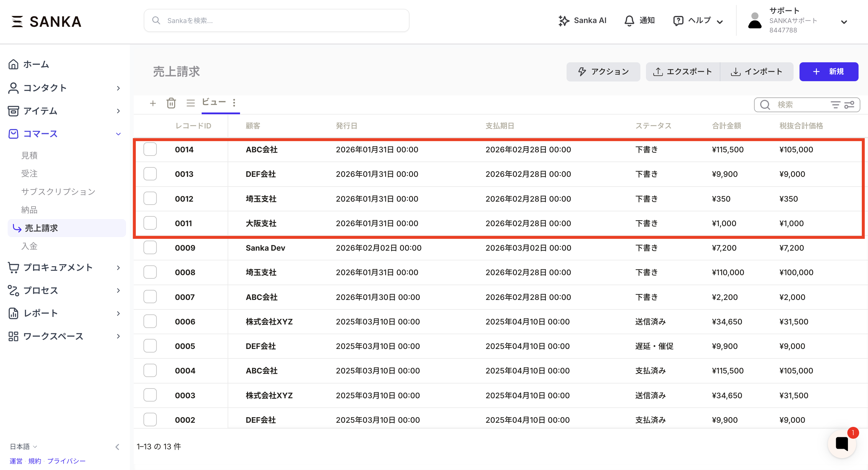
Task: Click the list lines icon beside ビュー
Action: point(191,103)
